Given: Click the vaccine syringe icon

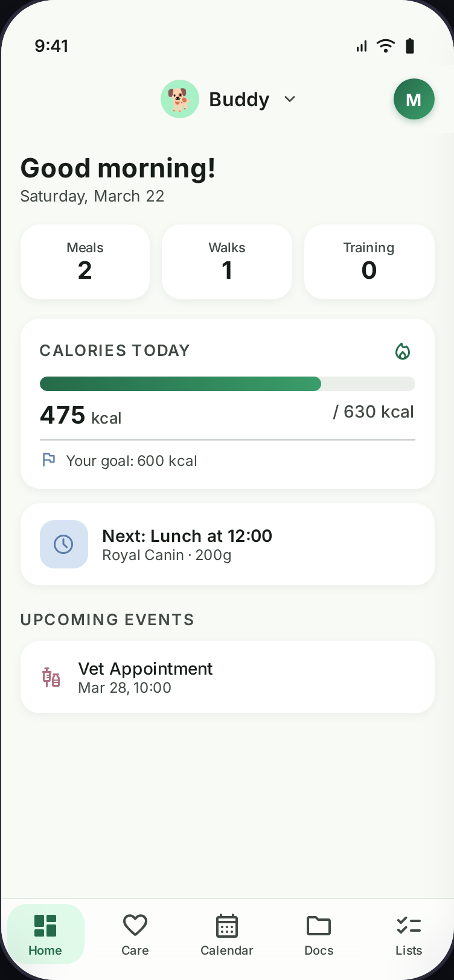Looking at the screenshot, I should 51,677.
